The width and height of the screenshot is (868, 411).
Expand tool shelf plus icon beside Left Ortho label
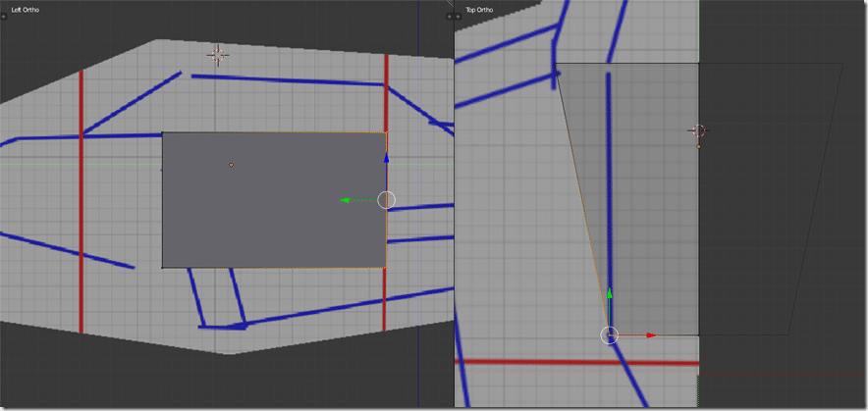[3, 17]
